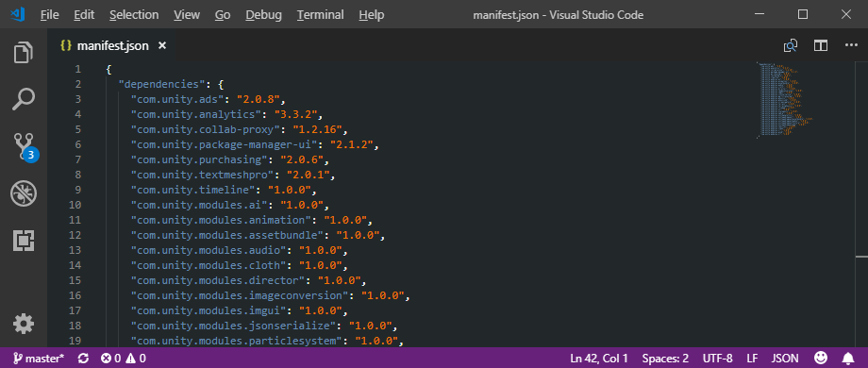868x368 pixels.
Task: Open the master* branch selector
Action: click(38, 358)
